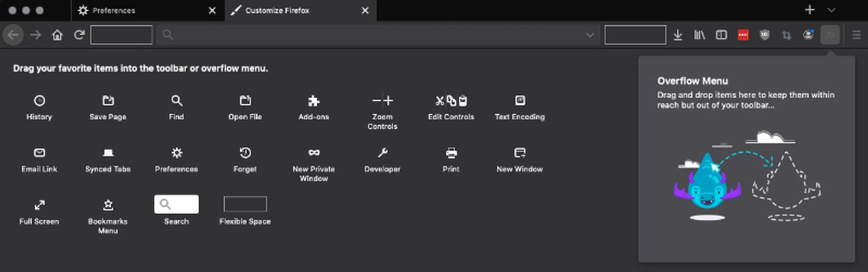The image size is (868, 272).
Task: Toggle the sidebar toolbar icon
Action: [x=722, y=35]
